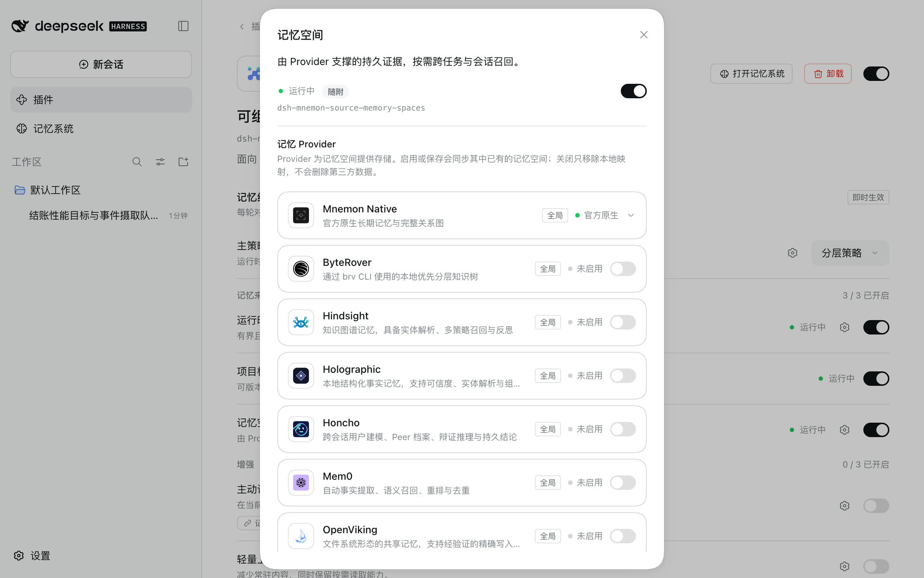Click the 随附 badge in dialog
The width and height of the screenshot is (924, 578).
[x=335, y=92]
